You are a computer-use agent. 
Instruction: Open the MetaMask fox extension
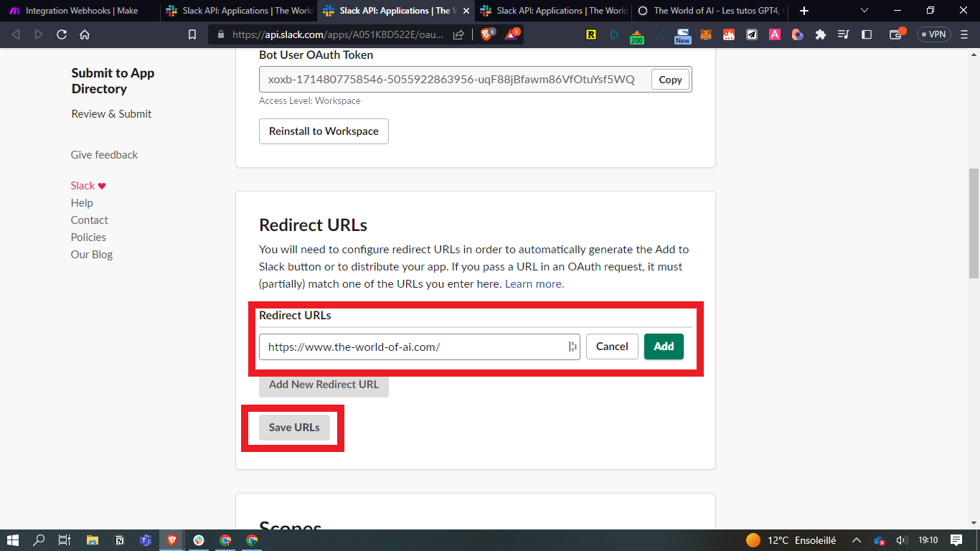[706, 34]
